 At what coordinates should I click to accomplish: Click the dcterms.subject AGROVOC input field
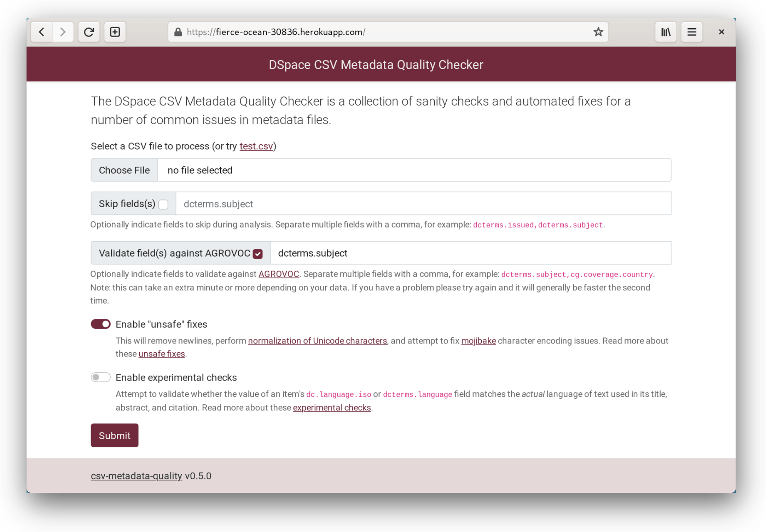(471, 253)
